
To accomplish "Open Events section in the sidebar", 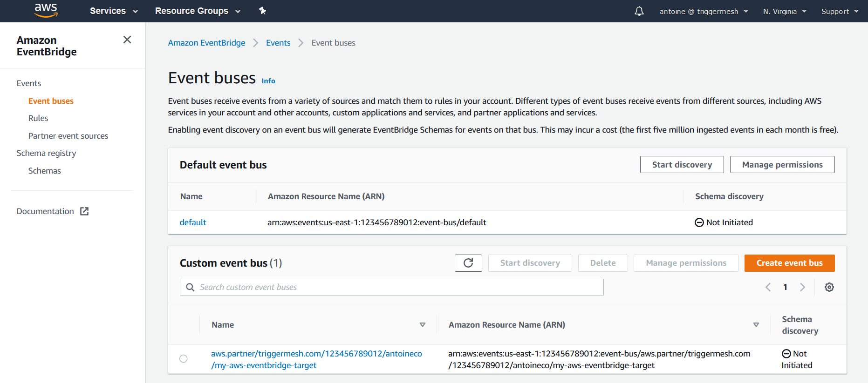I will (x=29, y=83).
